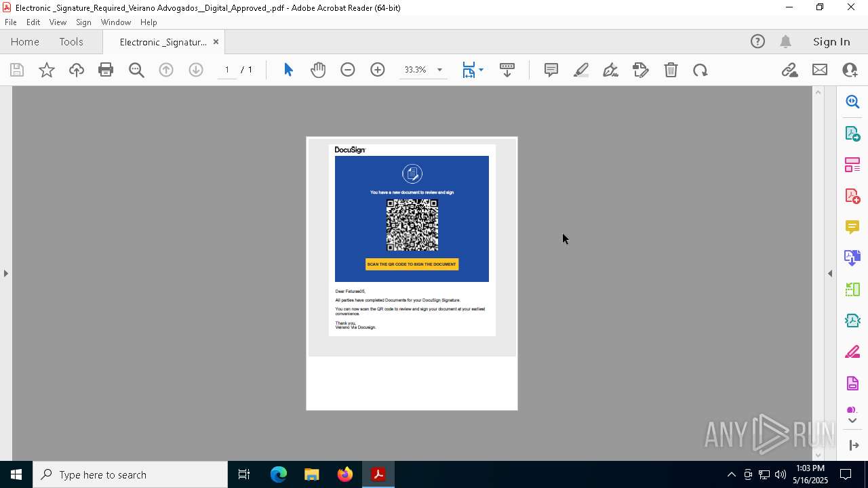Open the Help menu

pos(149,22)
